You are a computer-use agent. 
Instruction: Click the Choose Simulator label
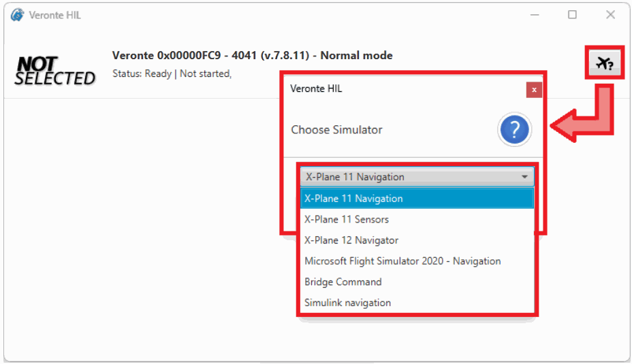337,129
